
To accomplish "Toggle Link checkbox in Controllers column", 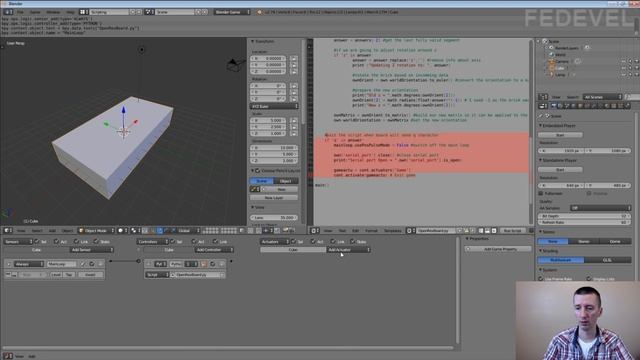I will tap(215, 242).
